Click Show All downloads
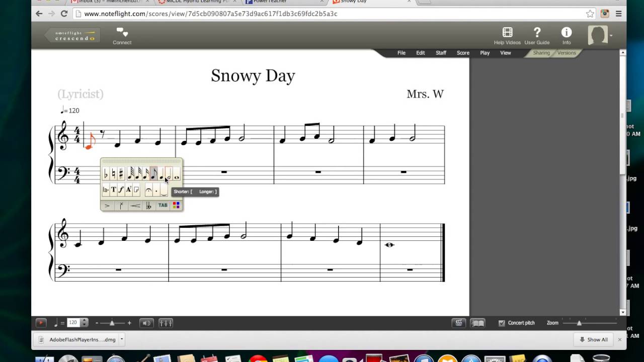The image size is (644, 362). coord(593,339)
